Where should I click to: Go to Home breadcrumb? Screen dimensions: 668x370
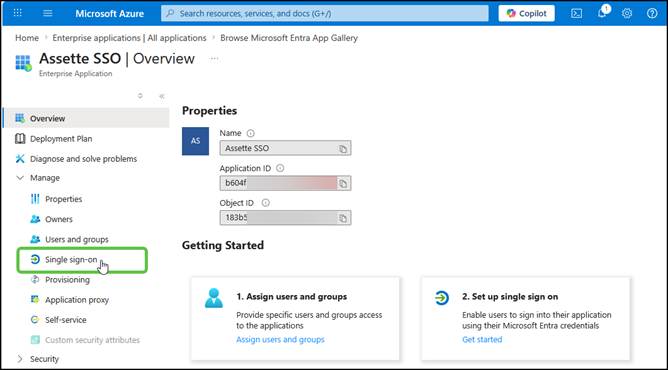click(27, 38)
